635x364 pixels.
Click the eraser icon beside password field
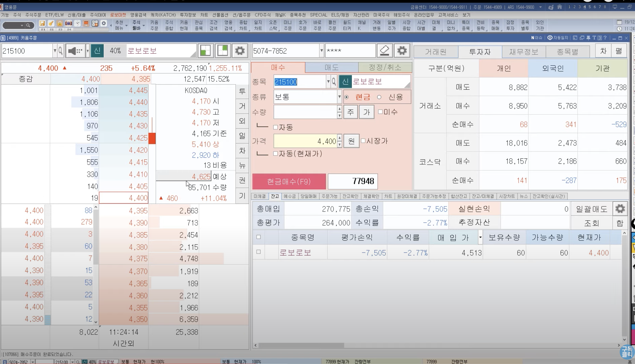coord(385,51)
